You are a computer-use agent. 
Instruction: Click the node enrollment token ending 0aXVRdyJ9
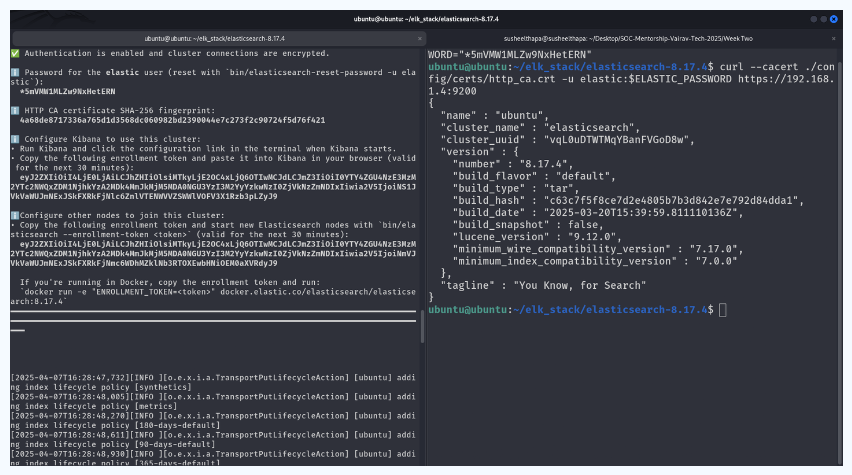tap(213, 253)
